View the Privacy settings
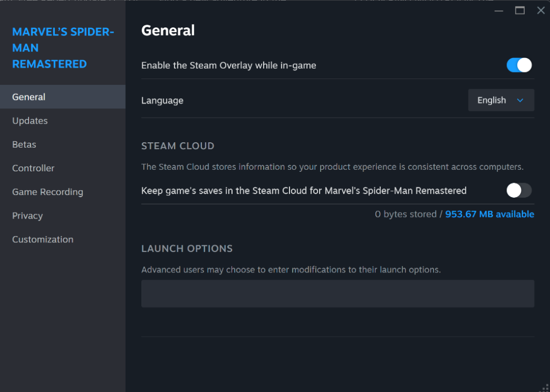Viewport: 550px width, 392px height. tap(27, 215)
